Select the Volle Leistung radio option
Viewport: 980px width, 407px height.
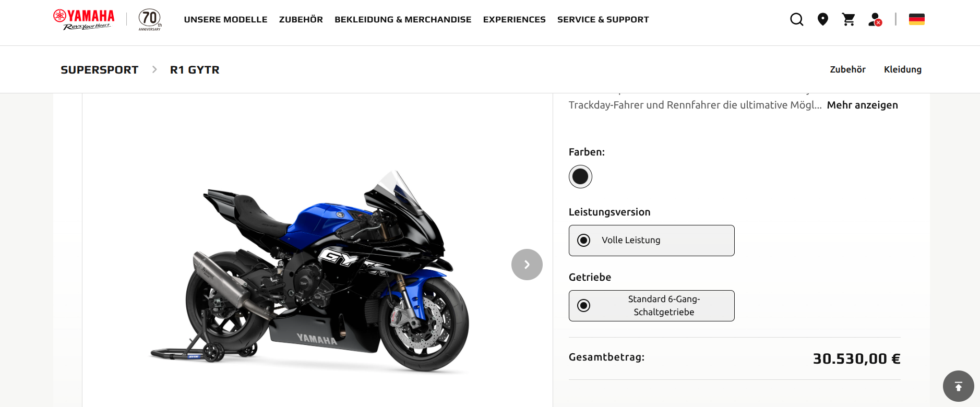[652, 241]
